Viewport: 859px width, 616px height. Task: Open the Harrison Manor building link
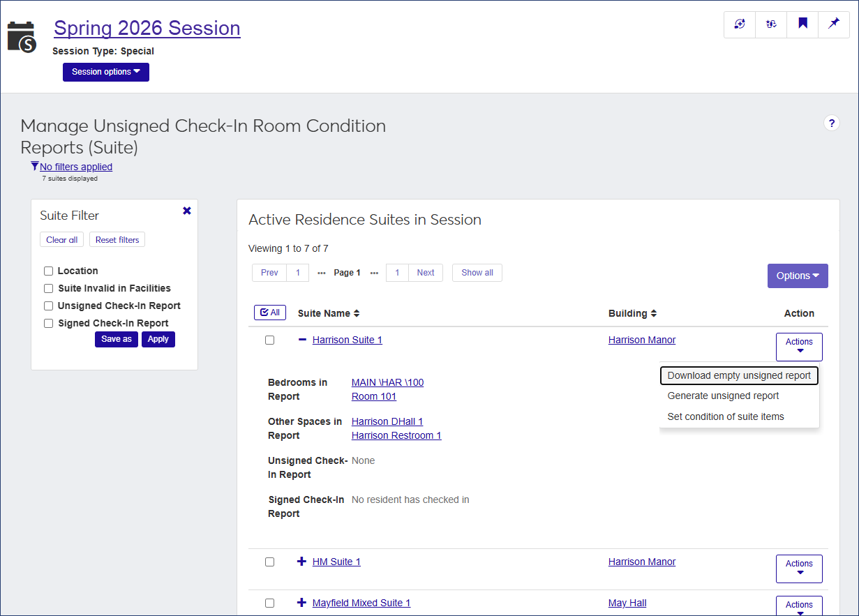point(641,340)
